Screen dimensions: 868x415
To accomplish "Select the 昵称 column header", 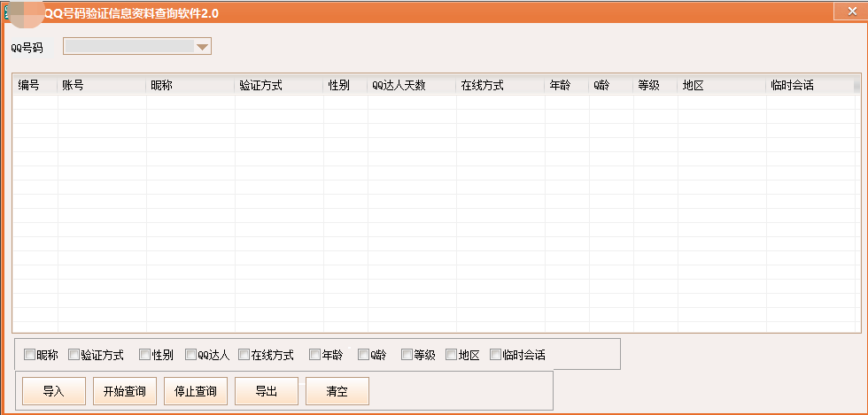I will (x=190, y=86).
